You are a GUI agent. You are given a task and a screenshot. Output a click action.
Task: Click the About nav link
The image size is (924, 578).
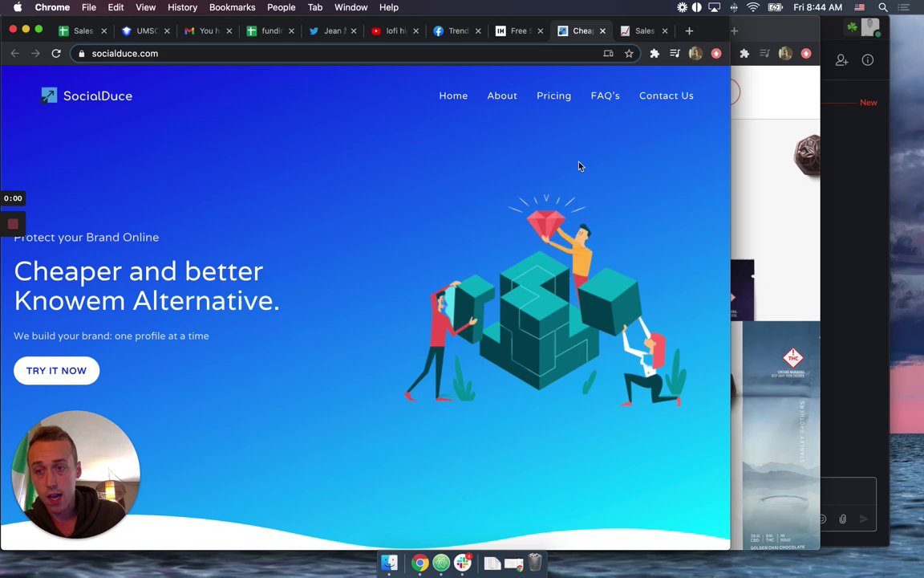502,96
